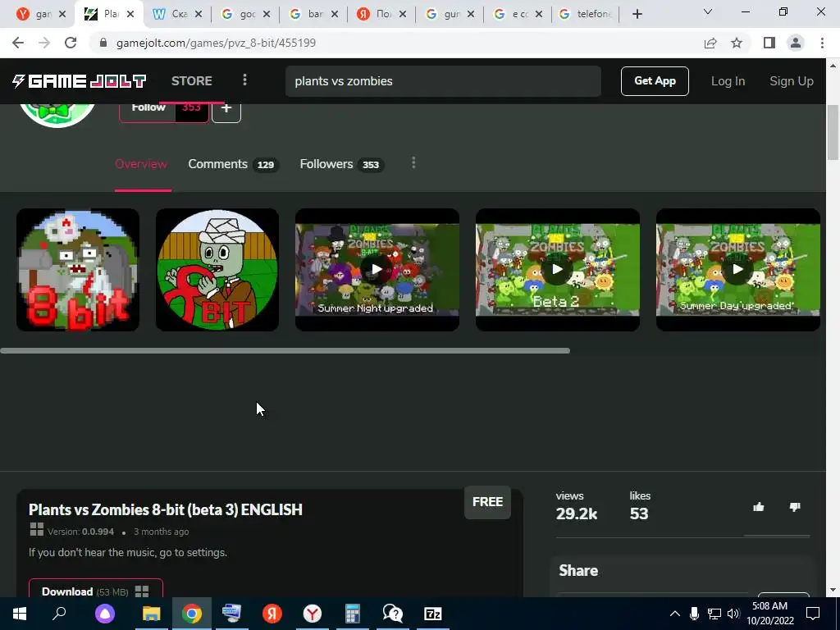The height and width of the screenshot is (630, 840).
Task: Open the vertical dots menu next to Followers
Action: coord(413,163)
